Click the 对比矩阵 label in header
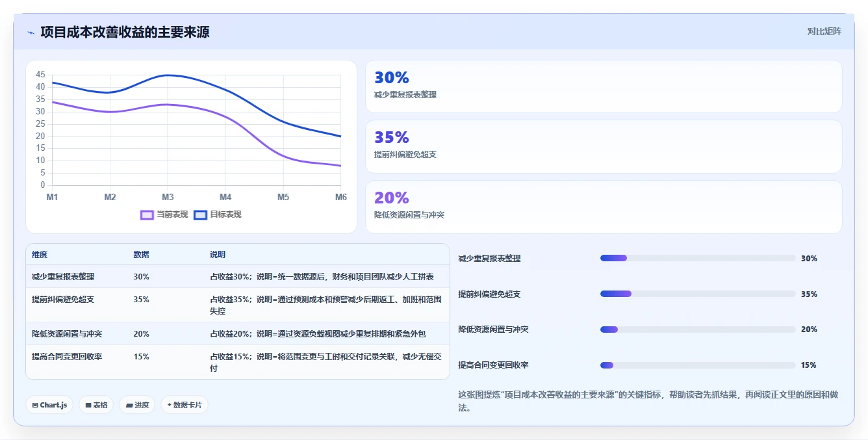This screenshot has height=440, width=868. click(x=824, y=31)
